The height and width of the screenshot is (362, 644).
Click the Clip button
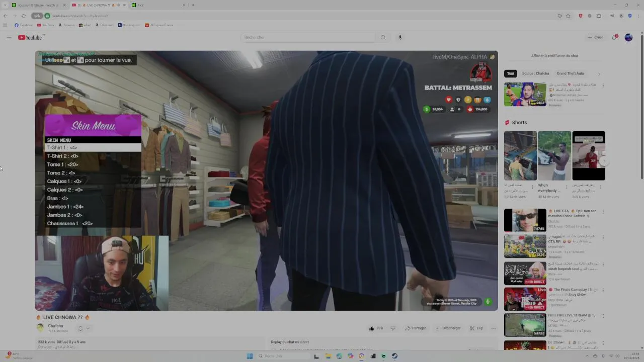pos(476,328)
